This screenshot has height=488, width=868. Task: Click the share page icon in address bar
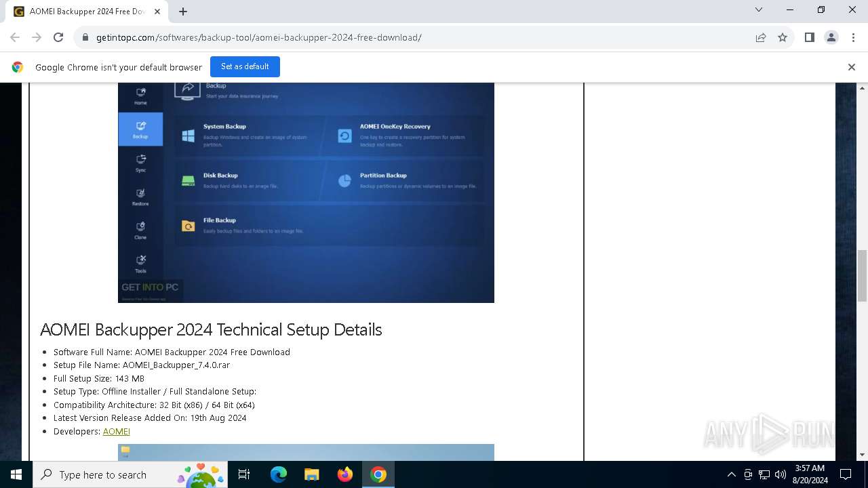pyautogui.click(x=761, y=37)
